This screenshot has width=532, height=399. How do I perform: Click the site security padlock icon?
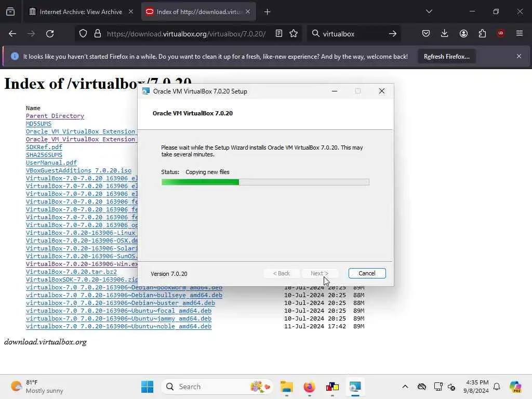pyautogui.click(x=98, y=34)
